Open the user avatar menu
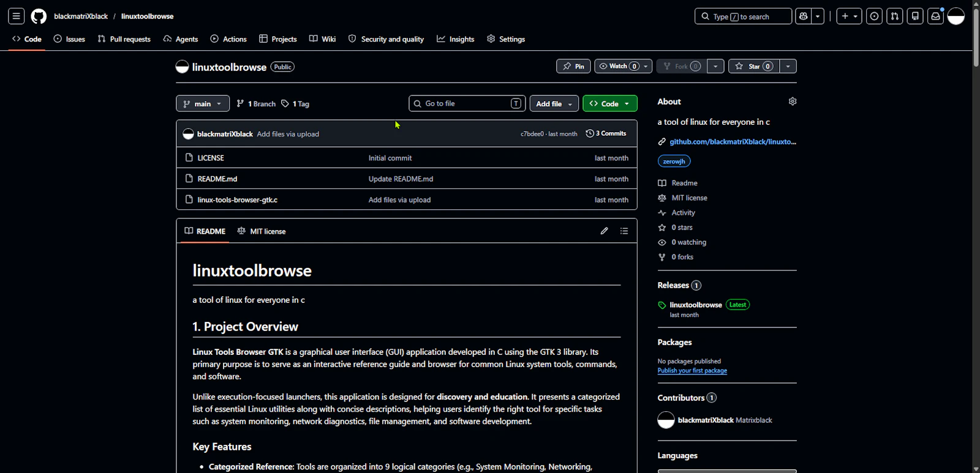Image resolution: width=980 pixels, height=473 pixels. (x=956, y=17)
